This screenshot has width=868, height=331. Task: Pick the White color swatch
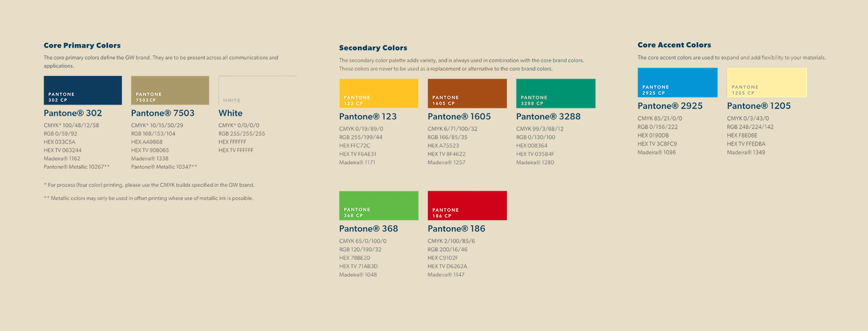tap(257, 91)
